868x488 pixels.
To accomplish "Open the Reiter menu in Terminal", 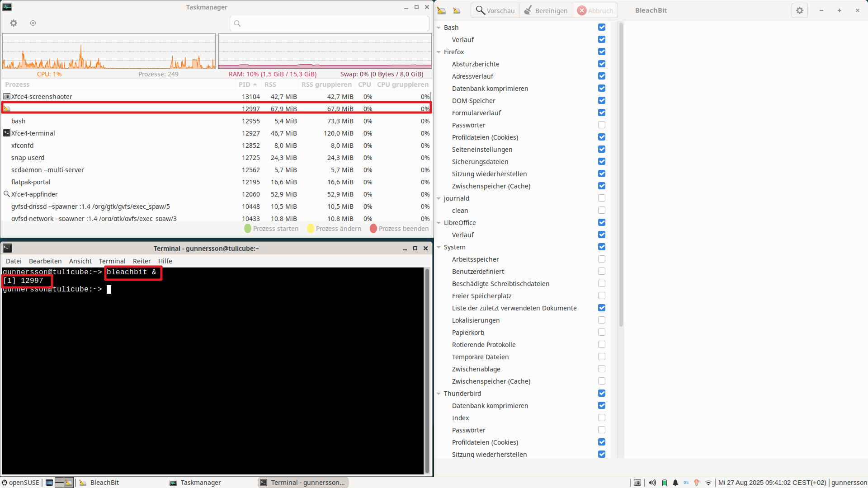I will pos(142,261).
